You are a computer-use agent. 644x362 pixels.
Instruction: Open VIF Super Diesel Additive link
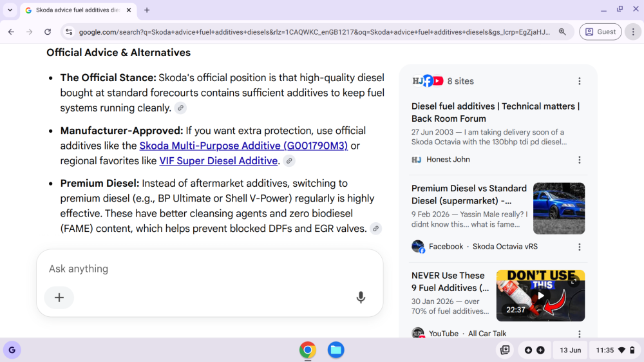[x=218, y=161]
